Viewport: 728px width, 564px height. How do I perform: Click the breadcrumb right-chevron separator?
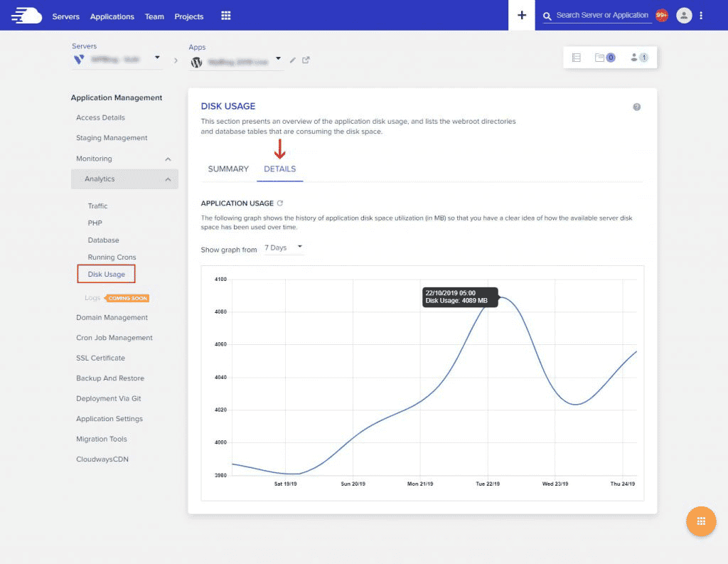(176, 60)
